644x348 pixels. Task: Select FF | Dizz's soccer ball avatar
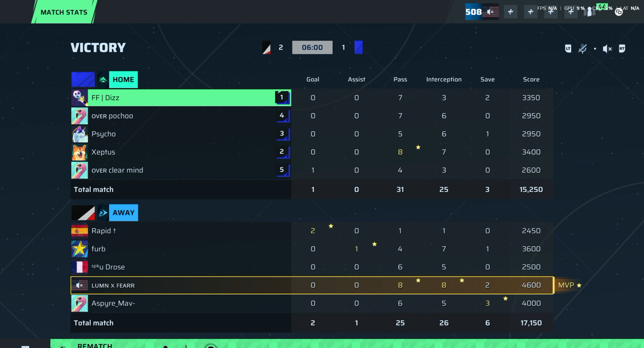[x=80, y=98]
